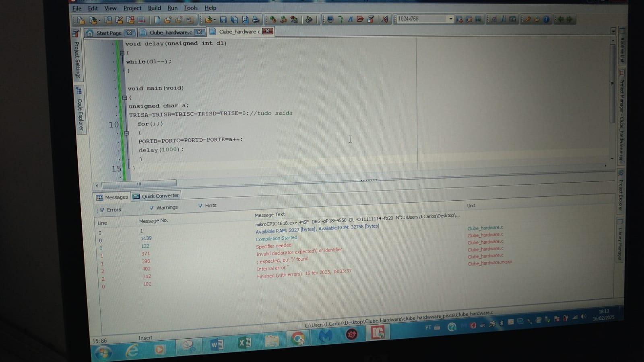Screen dimensions: 644x362
Task: Toggle the Hints checkbox
Action: click(x=200, y=206)
